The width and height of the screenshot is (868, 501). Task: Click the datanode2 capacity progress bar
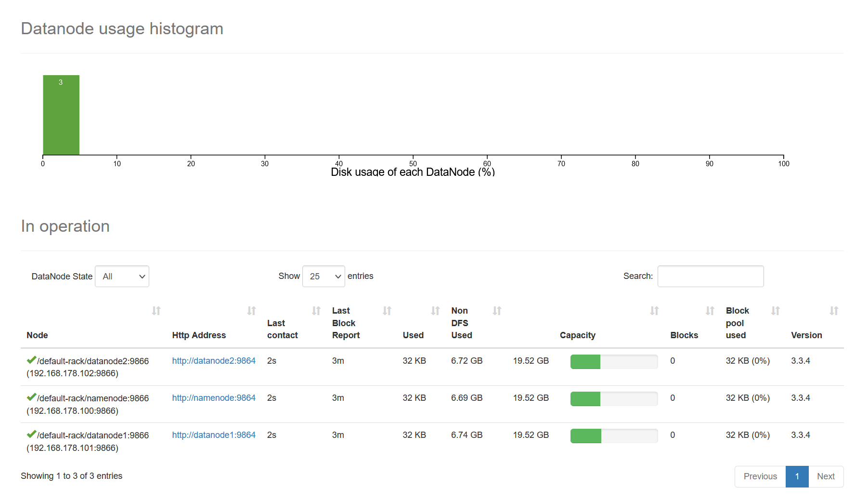pos(614,361)
